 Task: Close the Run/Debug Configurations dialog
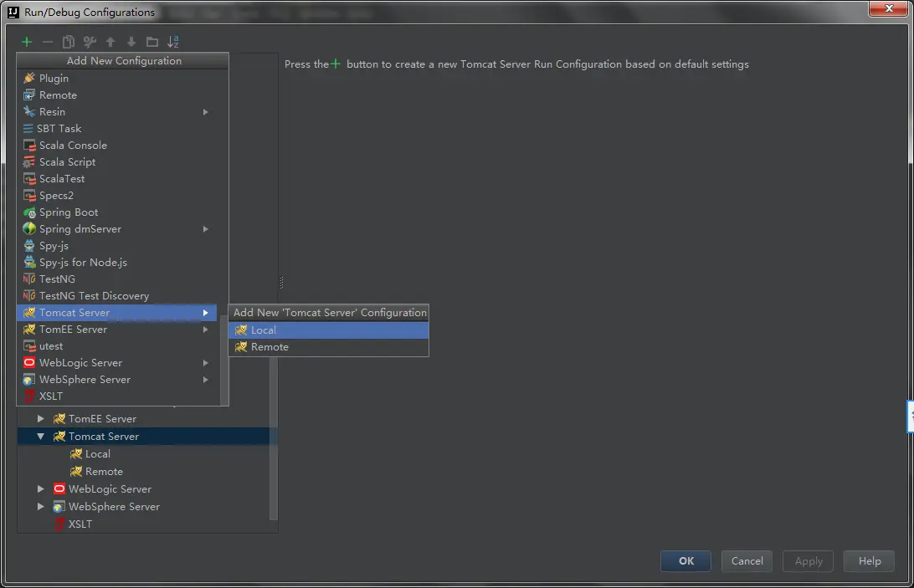click(x=888, y=8)
